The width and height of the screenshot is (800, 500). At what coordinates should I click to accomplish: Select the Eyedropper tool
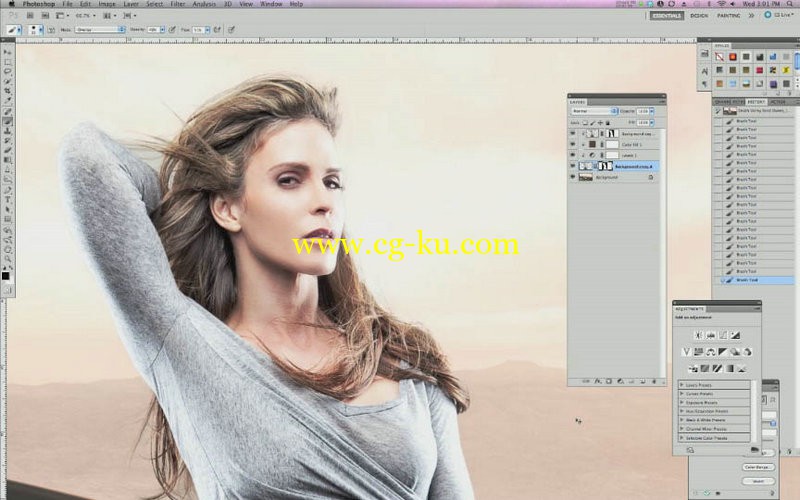tap(7, 100)
